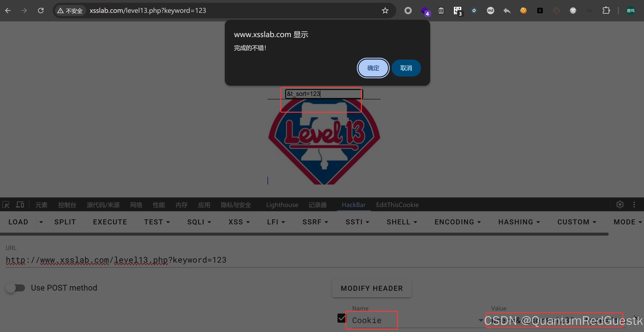Bookmark page with the star icon
The height and width of the screenshot is (332, 644).
(x=385, y=11)
